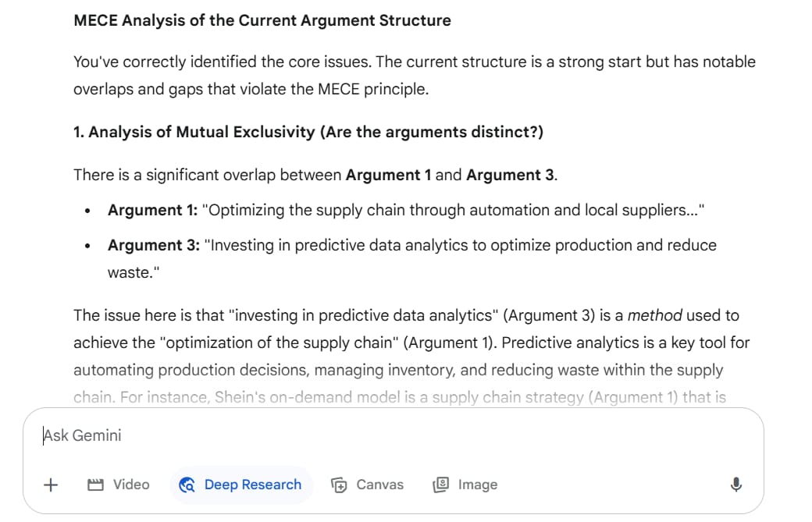Click the Analysis of Mutual Exclusivity subheading
The width and height of the screenshot is (812, 522).
(x=308, y=132)
